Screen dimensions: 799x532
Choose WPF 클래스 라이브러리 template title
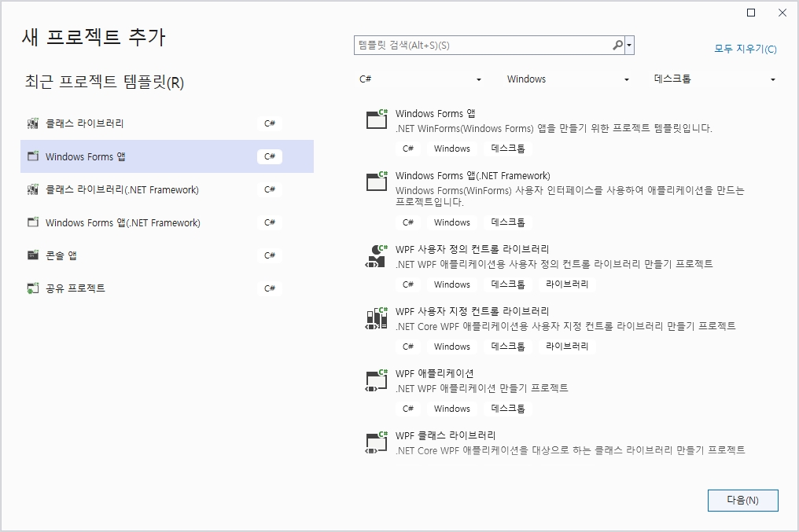point(445,435)
